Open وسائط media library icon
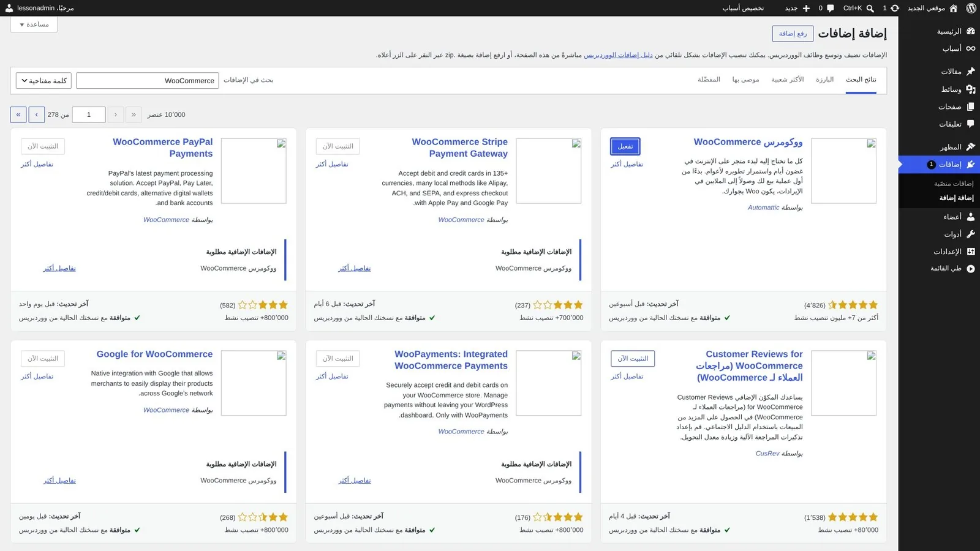Viewport: 980px width, 551px height. (x=971, y=89)
